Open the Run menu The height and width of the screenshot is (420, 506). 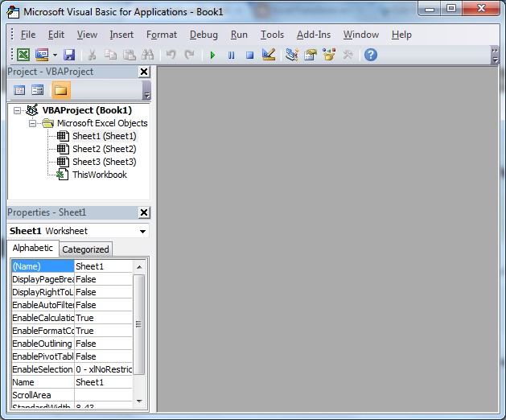[239, 35]
